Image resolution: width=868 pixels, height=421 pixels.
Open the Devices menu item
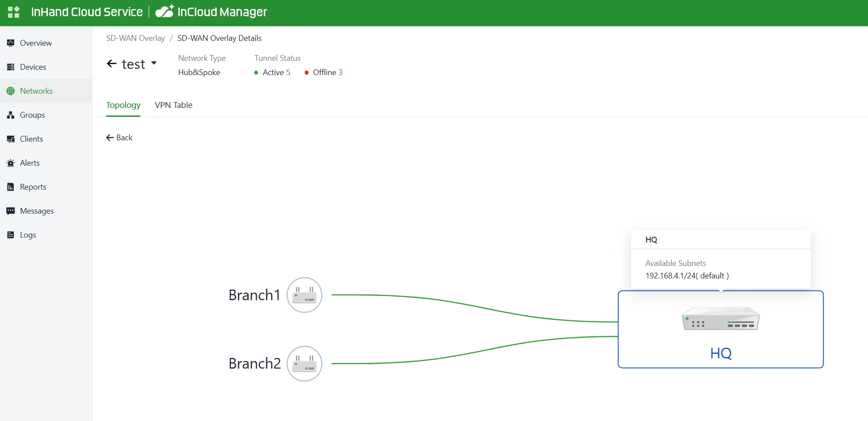click(46, 67)
